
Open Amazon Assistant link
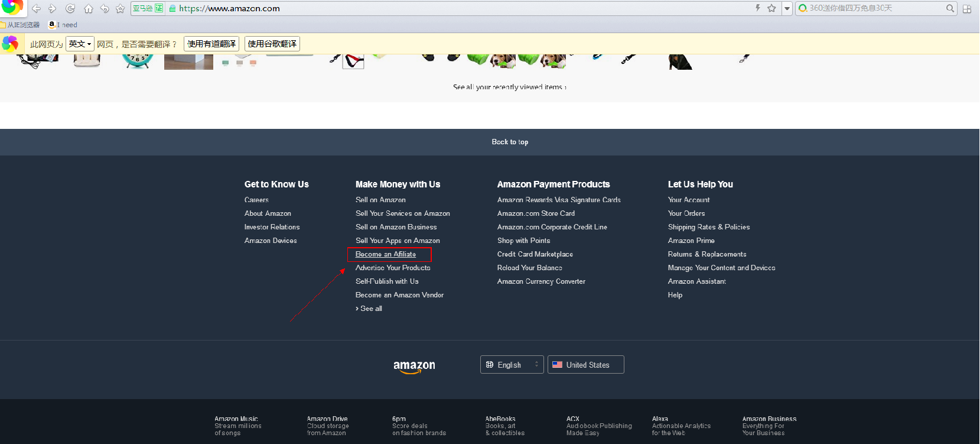point(697,281)
